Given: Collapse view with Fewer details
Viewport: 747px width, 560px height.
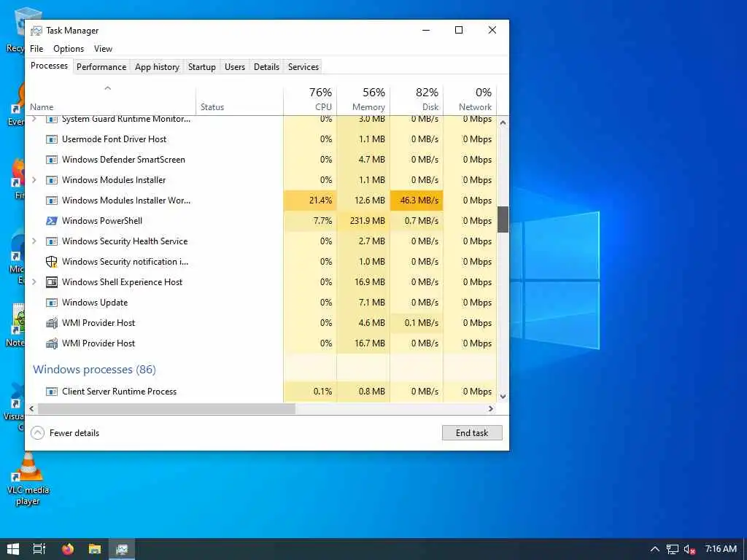Looking at the screenshot, I should [x=65, y=433].
